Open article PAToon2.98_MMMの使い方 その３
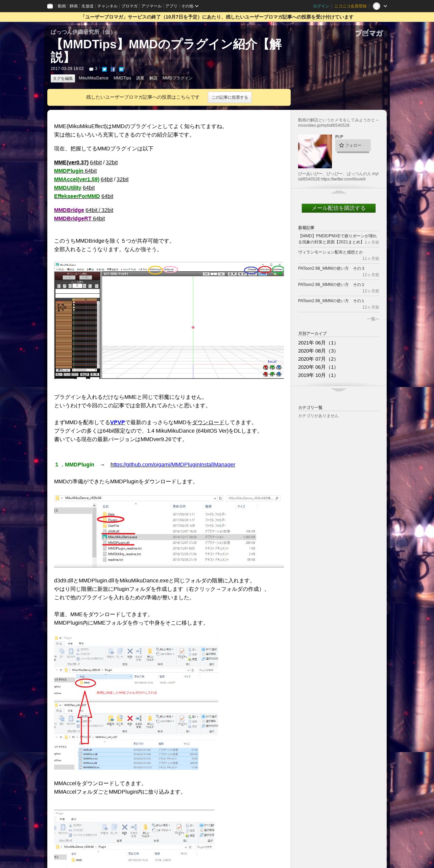The width and height of the screenshot is (434, 868). (331, 268)
